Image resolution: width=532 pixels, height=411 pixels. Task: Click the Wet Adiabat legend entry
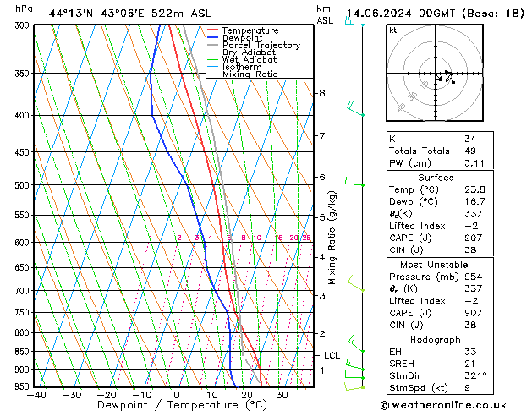point(250,60)
